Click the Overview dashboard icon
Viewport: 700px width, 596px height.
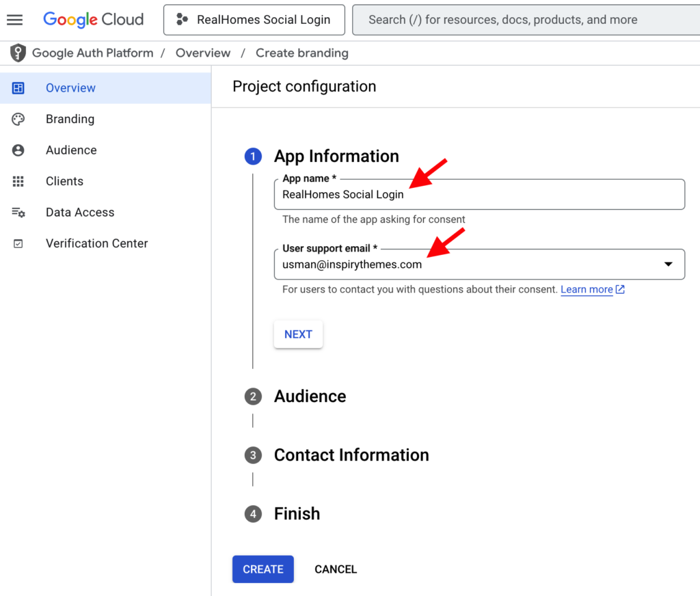tap(18, 88)
